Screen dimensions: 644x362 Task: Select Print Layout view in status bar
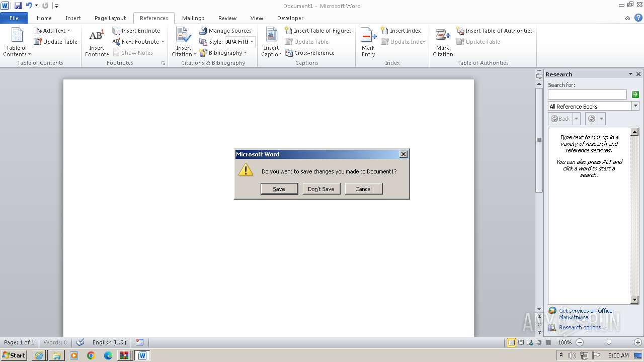[x=511, y=342]
